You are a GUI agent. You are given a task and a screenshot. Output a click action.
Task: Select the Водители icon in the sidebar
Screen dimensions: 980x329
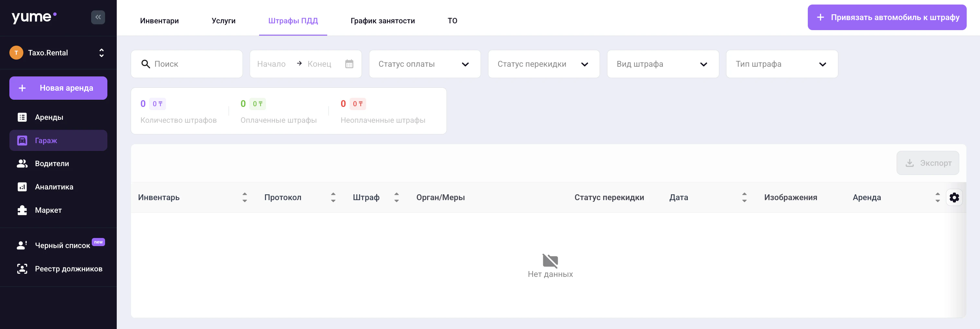pyautogui.click(x=22, y=163)
